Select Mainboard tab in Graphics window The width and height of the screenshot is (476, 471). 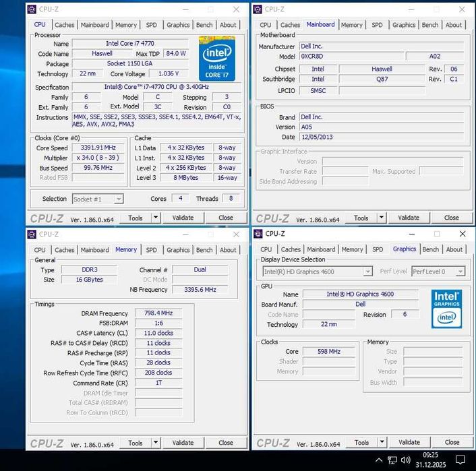(x=321, y=249)
